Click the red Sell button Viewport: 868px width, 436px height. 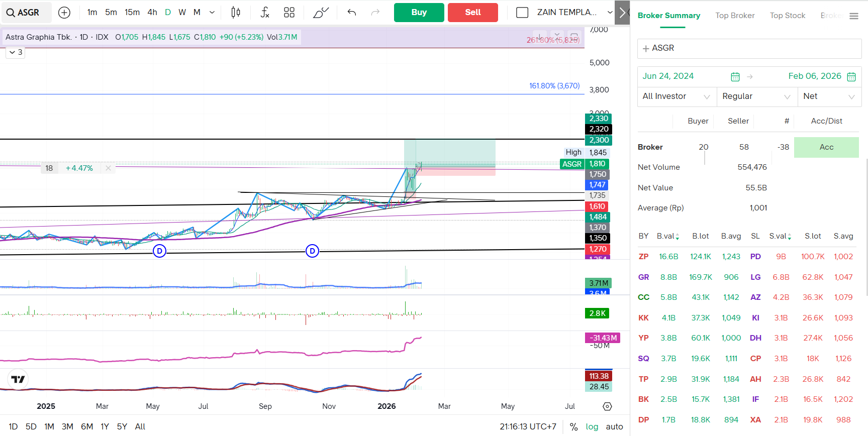coord(473,13)
